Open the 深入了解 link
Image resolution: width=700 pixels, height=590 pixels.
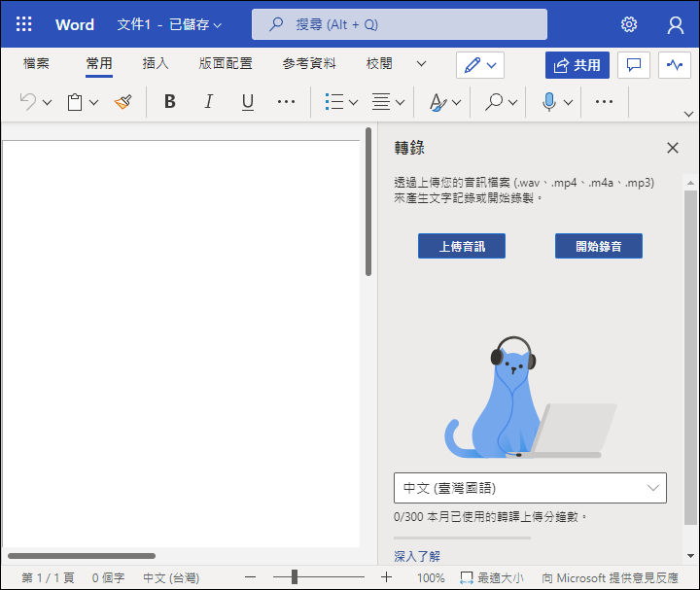pos(417,556)
